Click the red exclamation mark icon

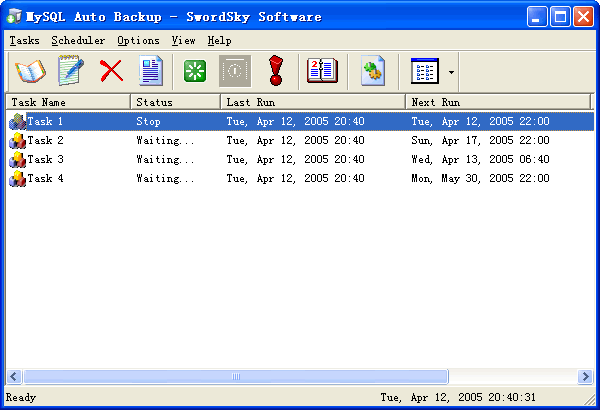(276, 70)
